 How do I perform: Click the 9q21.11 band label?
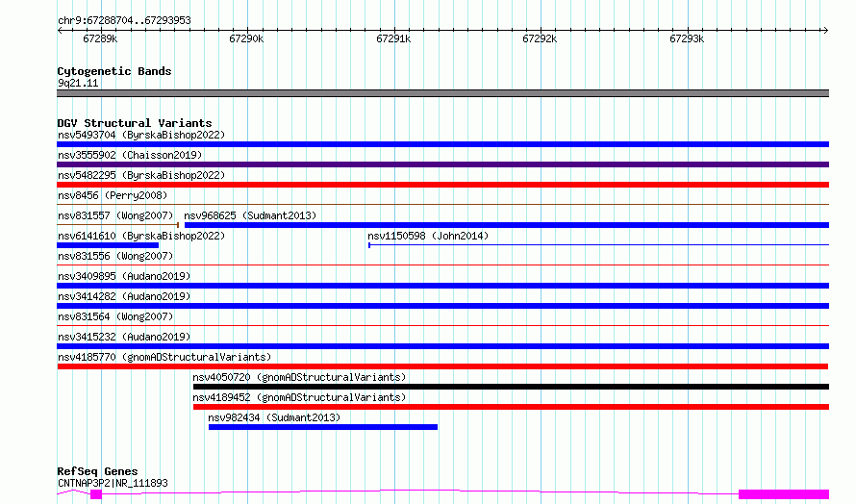pyautogui.click(x=78, y=83)
